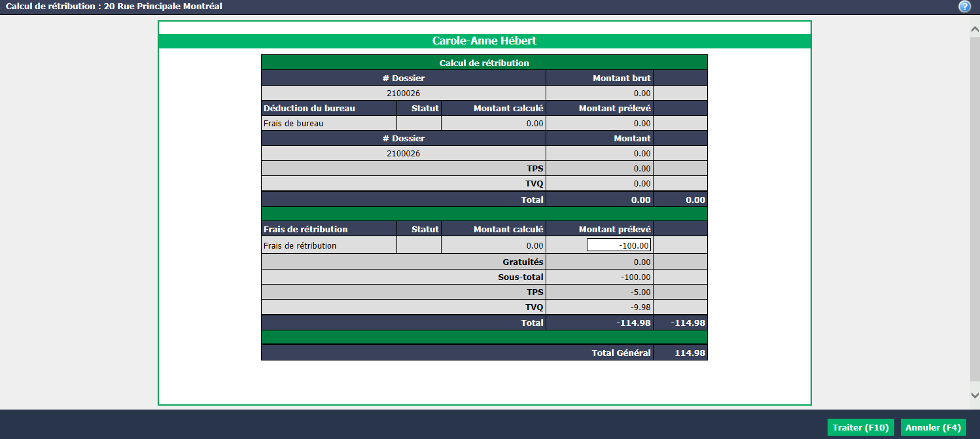Click the Gratuités row label
The image size is (980, 439).
pyautogui.click(x=523, y=262)
